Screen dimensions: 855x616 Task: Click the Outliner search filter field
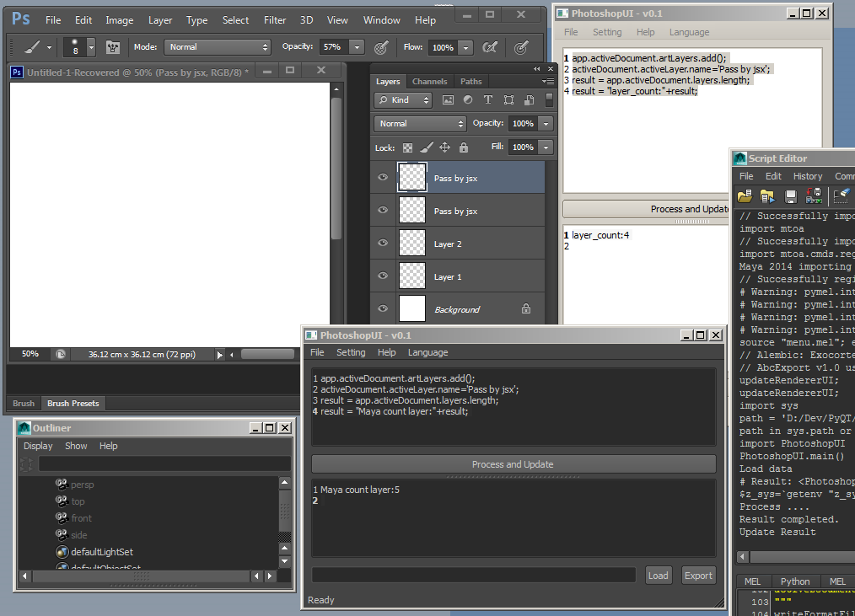[164, 464]
